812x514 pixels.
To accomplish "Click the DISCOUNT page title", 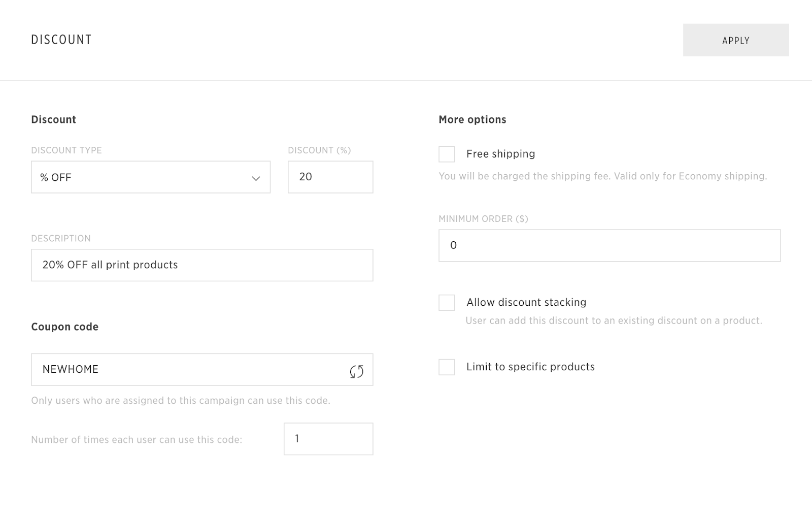I will (x=61, y=40).
